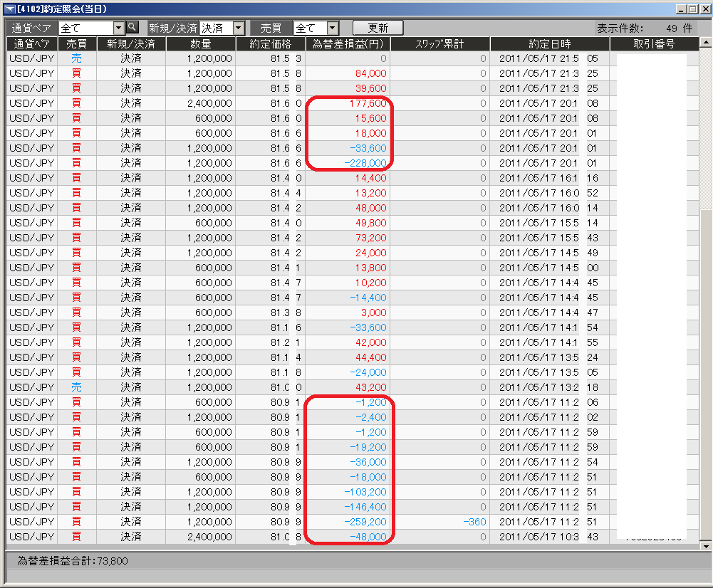Click the magnifier icon beside the currency pair dropdown

pyautogui.click(x=132, y=28)
